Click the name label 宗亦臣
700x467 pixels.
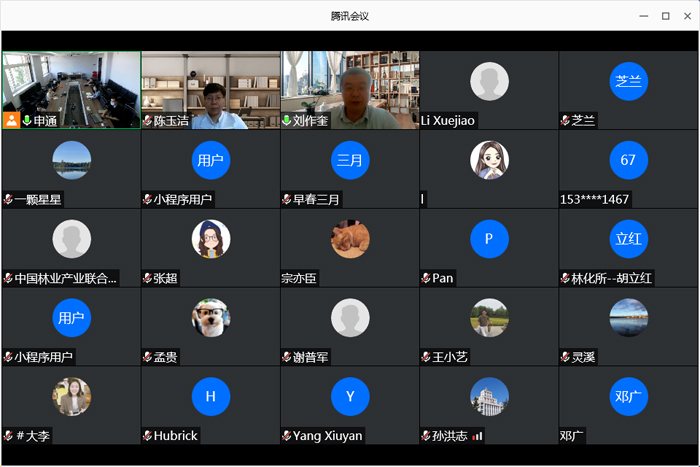click(x=299, y=278)
